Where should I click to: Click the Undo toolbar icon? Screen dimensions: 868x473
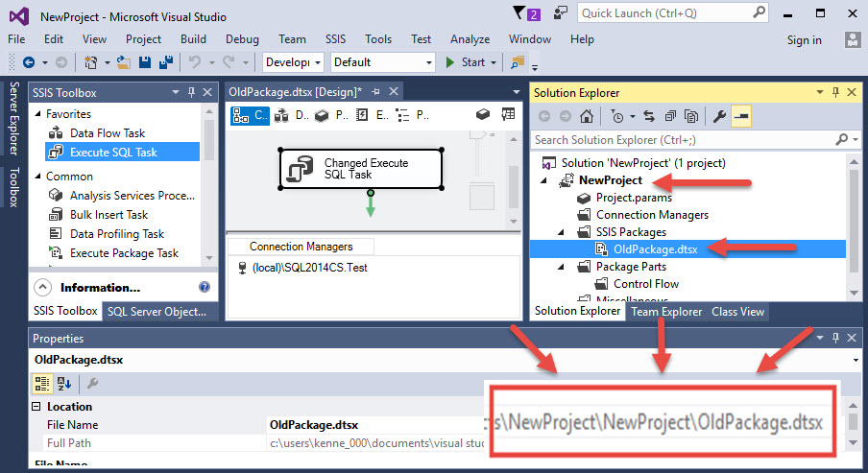(x=195, y=62)
